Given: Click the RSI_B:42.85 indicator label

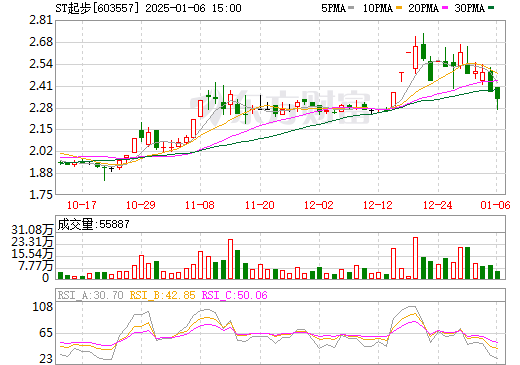Looking at the screenshot, I should (162, 295).
